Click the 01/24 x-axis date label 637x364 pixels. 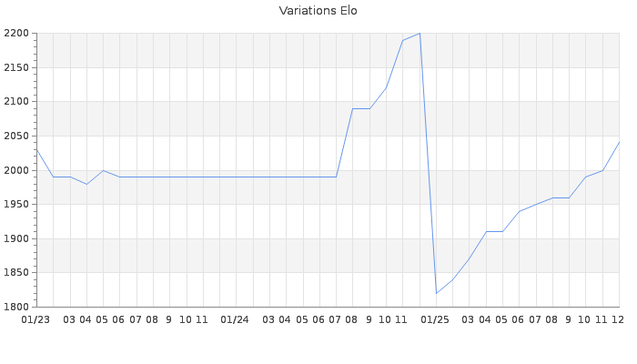click(235, 319)
